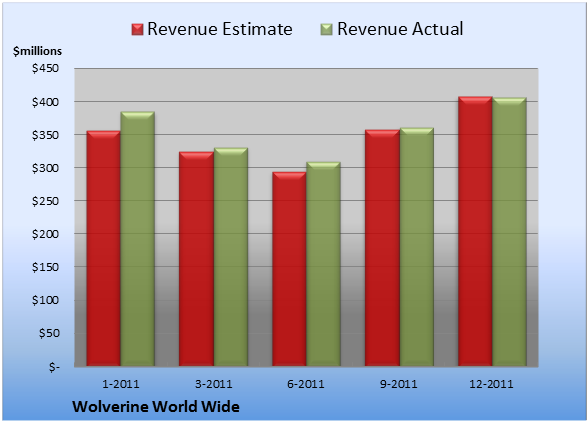Select the green actual bar for 9-2011
This screenshot has width=588, height=422.
pos(417,247)
